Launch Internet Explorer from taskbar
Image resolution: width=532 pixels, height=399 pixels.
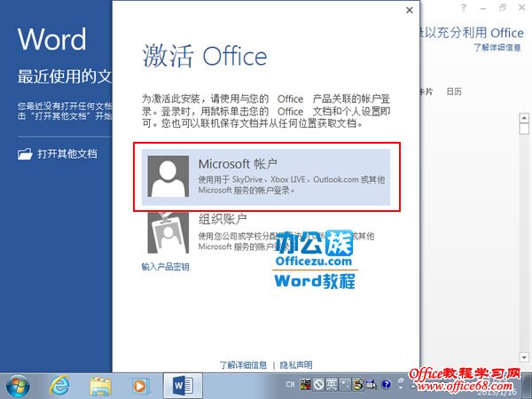59,386
